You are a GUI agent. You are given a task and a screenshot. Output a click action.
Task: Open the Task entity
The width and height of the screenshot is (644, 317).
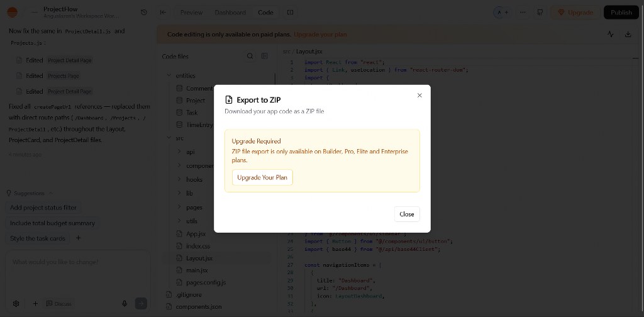coord(193,113)
